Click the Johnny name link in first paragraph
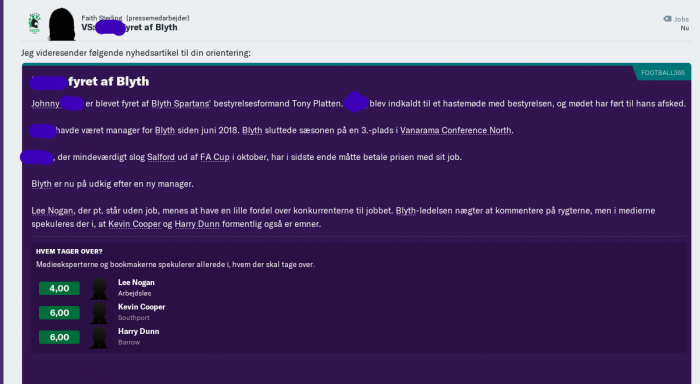 point(45,104)
